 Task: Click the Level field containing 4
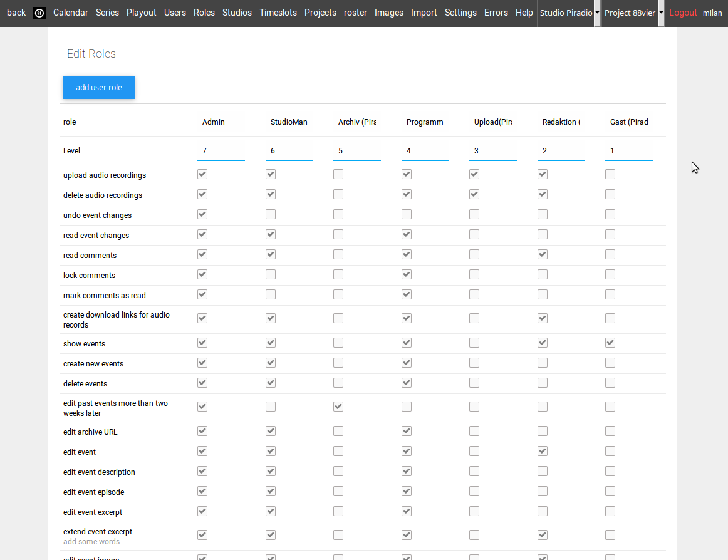[x=425, y=151]
